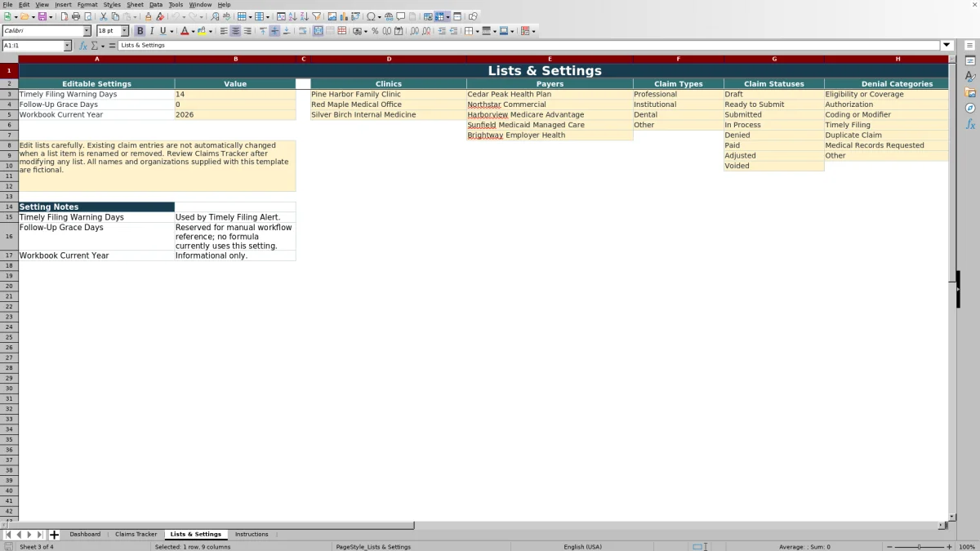The height and width of the screenshot is (551, 980).
Task: Toggle Center Vertically alignment button
Action: pos(274,31)
